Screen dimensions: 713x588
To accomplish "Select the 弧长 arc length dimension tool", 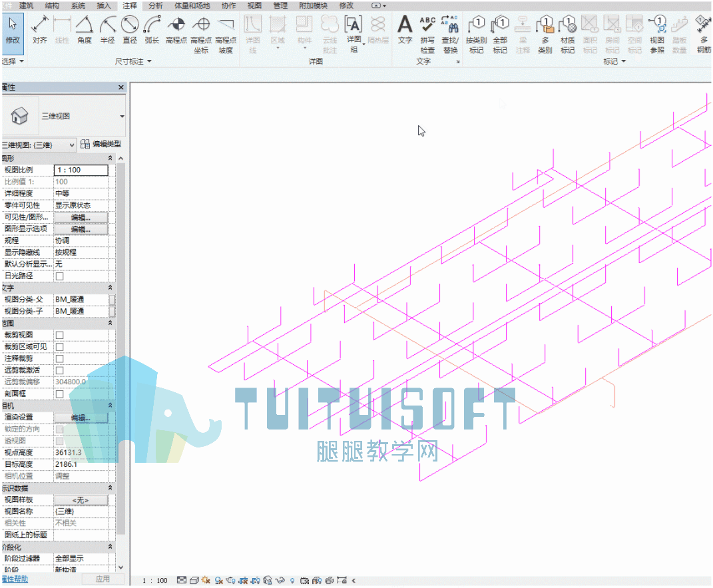I will [x=152, y=30].
